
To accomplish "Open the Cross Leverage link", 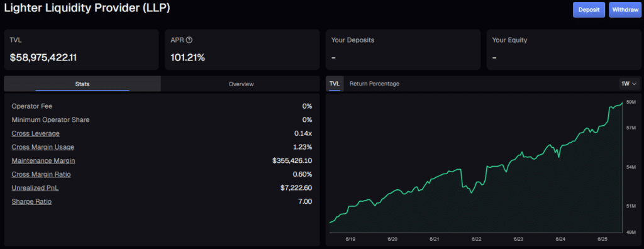I will coord(36,133).
